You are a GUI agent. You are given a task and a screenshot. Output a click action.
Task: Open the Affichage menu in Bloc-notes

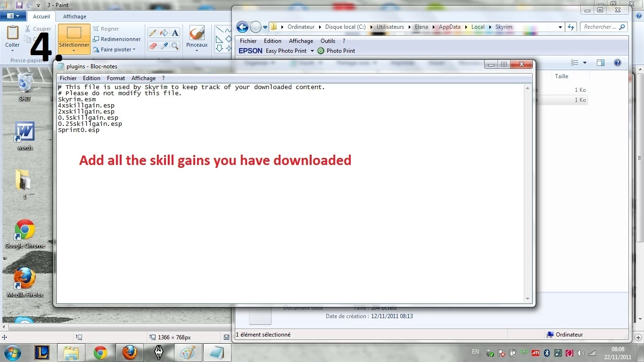pos(143,78)
